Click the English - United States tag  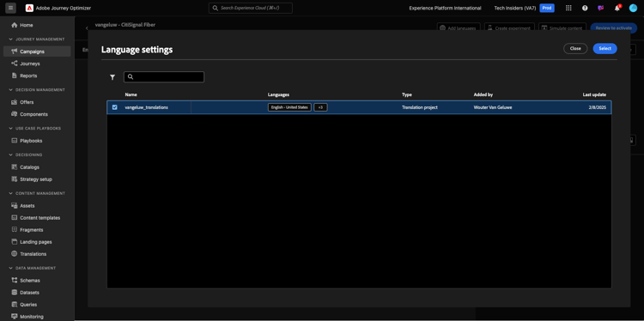coord(289,107)
